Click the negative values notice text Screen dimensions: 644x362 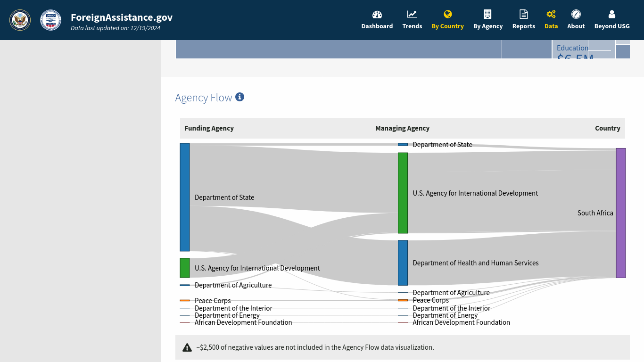pyautogui.click(x=315, y=347)
